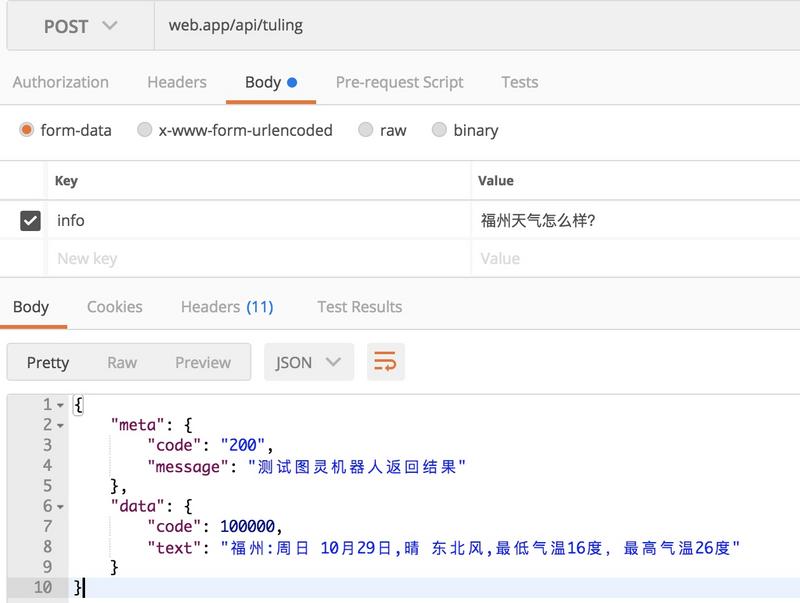Click the weather text starting 福州:周日
This screenshot has width=800, height=603.
tap(480, 548)
